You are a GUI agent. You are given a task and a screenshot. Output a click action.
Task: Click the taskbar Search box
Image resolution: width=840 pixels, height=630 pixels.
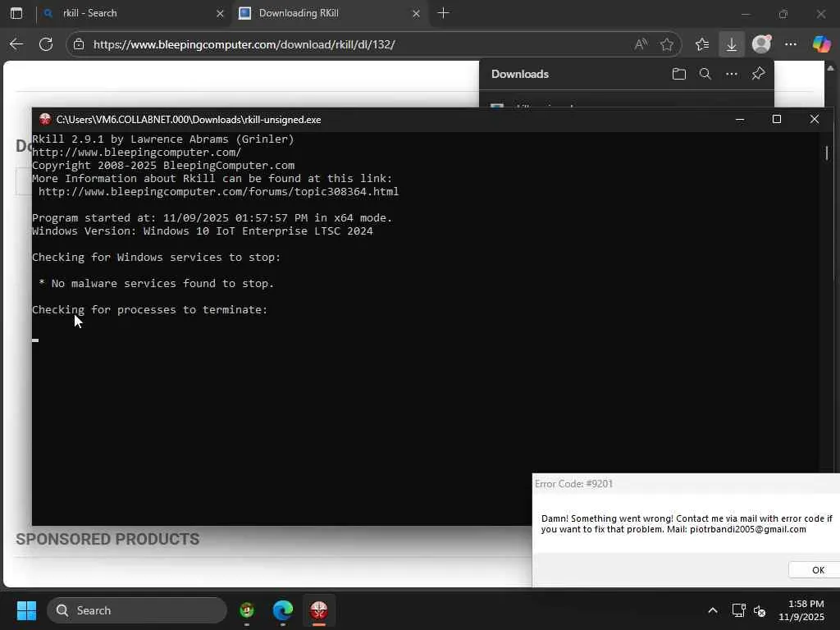pyautogui.click(x=137, y=610)
